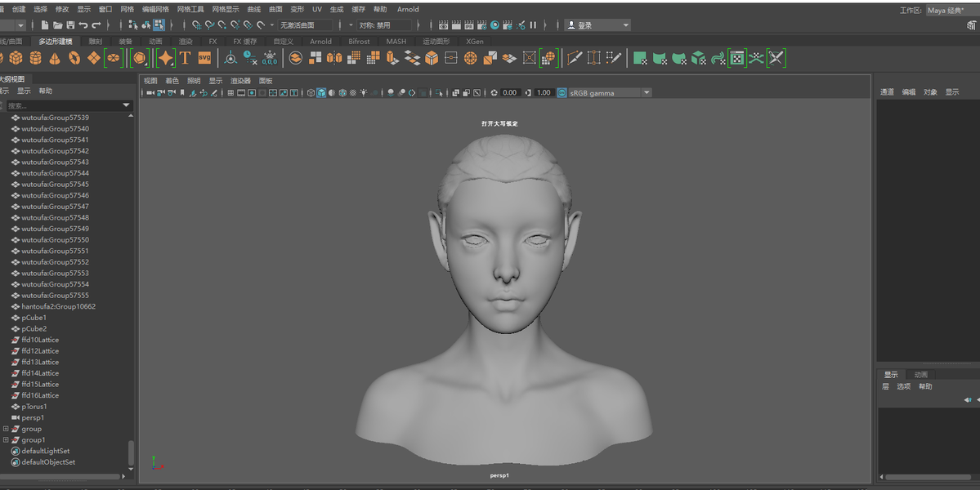Click the SVG import shelf icon

(x=204, y=58)
